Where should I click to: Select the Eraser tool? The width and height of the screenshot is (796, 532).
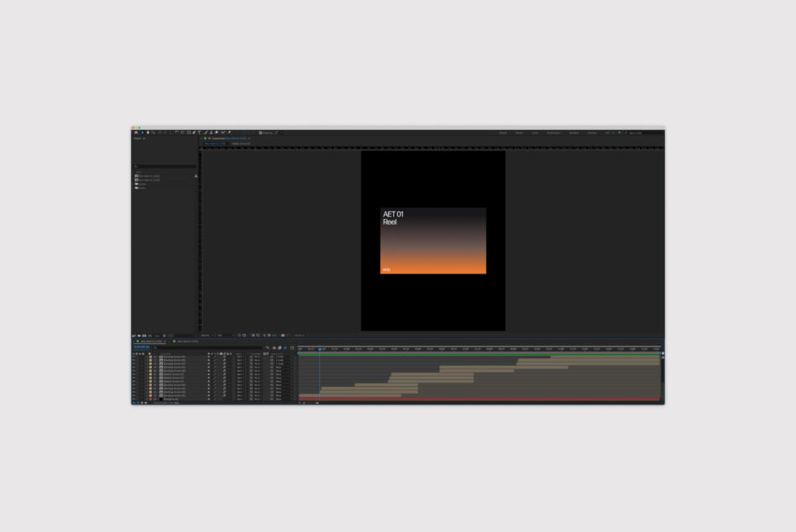217,133
